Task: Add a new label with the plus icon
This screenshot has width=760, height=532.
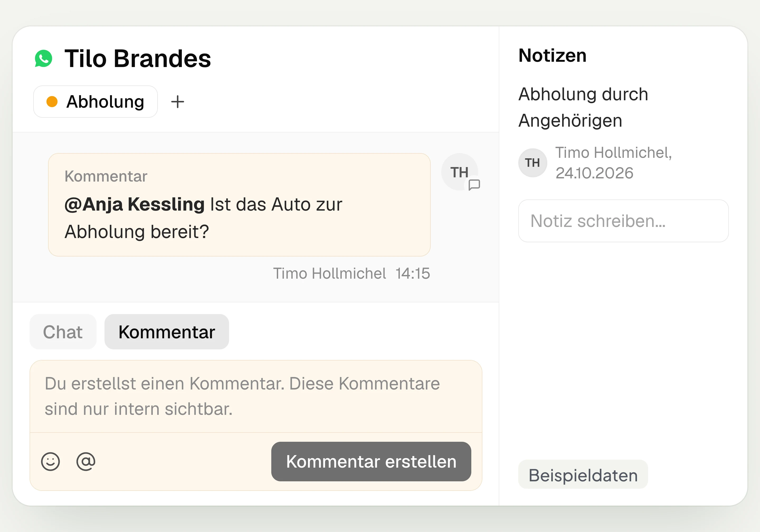Action: click(x=177, y=102)
